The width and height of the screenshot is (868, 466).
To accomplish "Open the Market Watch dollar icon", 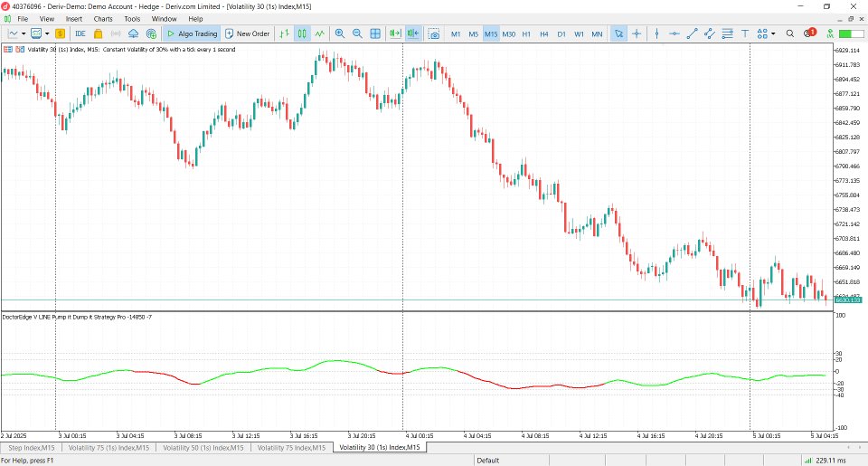I will pyautogui.click(x=61, y=33).
